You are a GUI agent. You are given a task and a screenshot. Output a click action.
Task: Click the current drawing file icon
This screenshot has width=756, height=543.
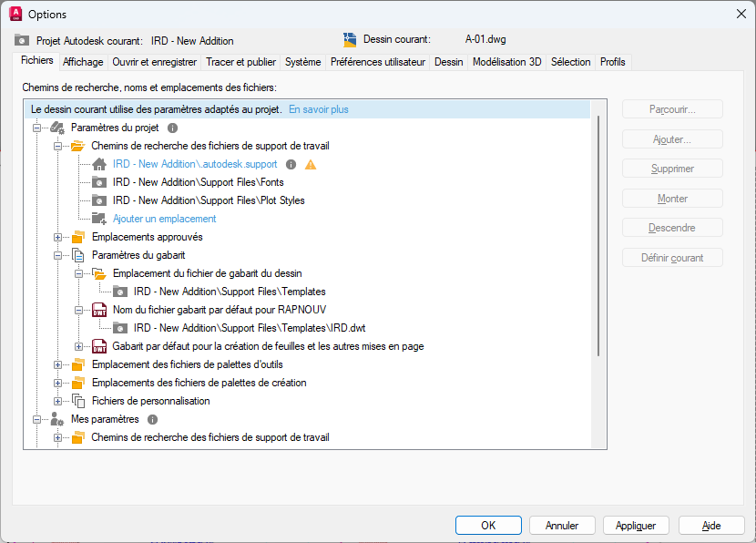350,39
